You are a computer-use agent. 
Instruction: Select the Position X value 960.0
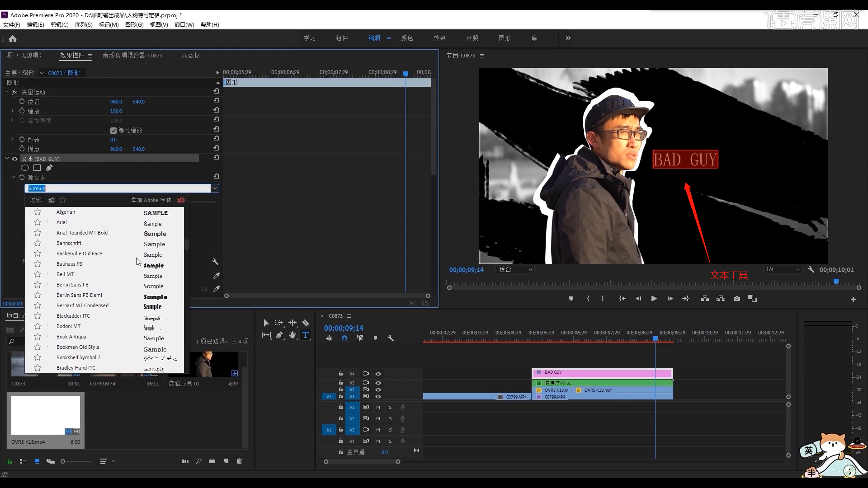point(116,102)
